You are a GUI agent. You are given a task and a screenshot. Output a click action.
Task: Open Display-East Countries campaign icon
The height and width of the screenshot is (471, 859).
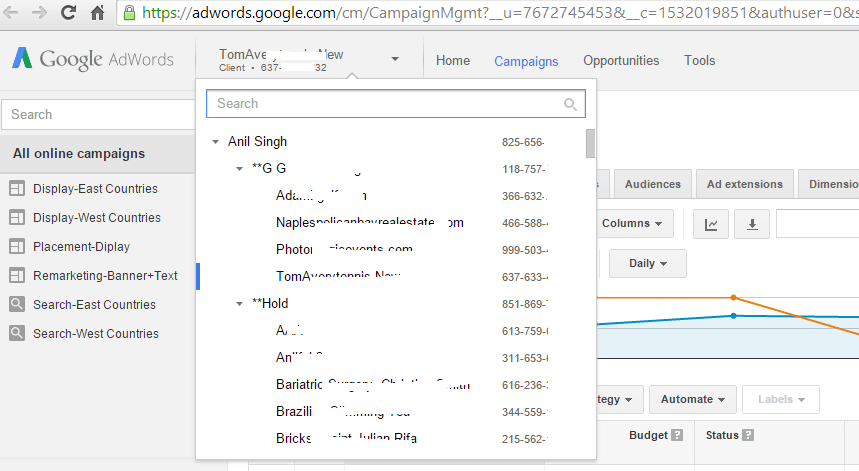point(17,188)
